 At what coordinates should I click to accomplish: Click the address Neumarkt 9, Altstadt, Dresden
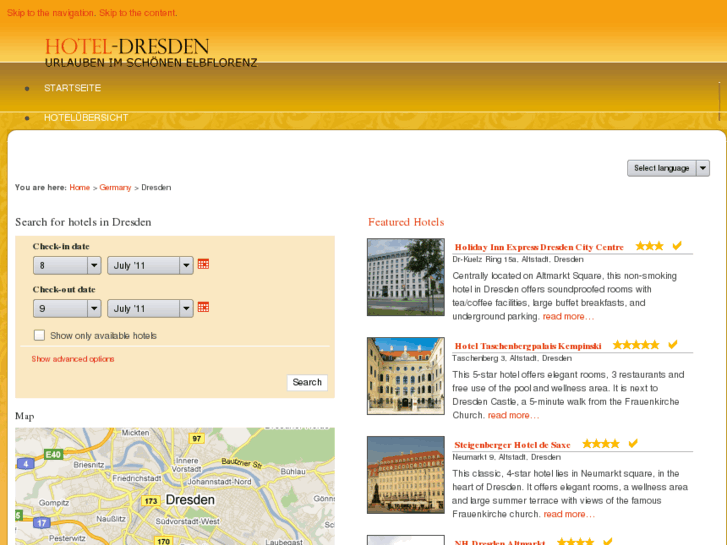coord(506,457)
